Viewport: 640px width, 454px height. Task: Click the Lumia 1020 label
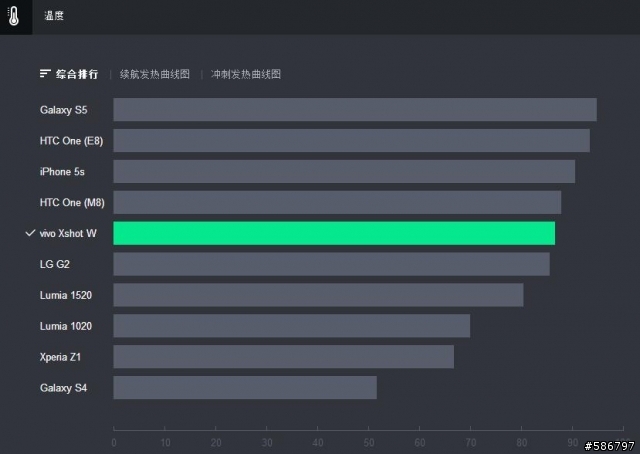(66, 326)
